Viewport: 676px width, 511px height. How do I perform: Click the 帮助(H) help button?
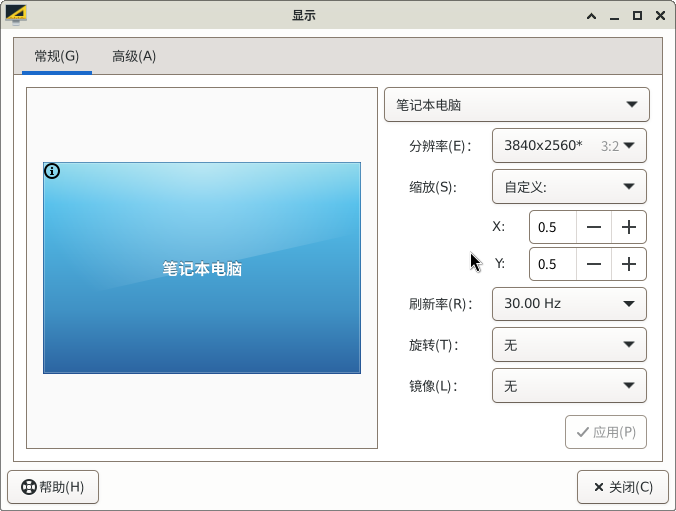53,487
